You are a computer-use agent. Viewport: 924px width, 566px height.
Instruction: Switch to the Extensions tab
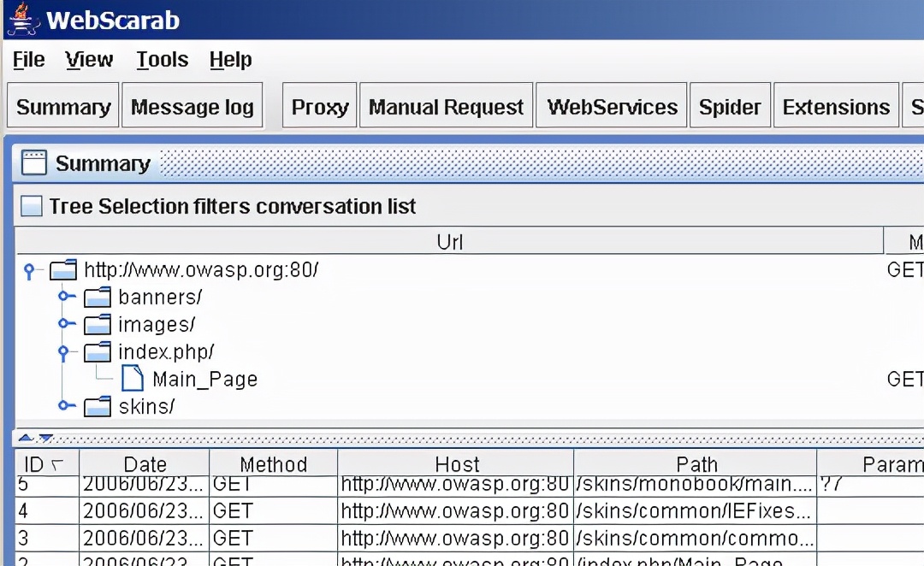click(836, 107)
